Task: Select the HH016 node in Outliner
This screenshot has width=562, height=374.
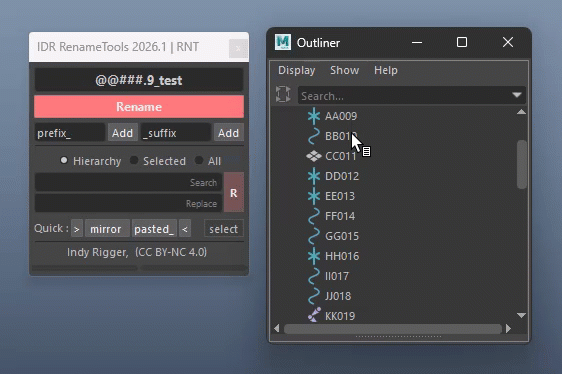Action: click(x=342, y=256)
